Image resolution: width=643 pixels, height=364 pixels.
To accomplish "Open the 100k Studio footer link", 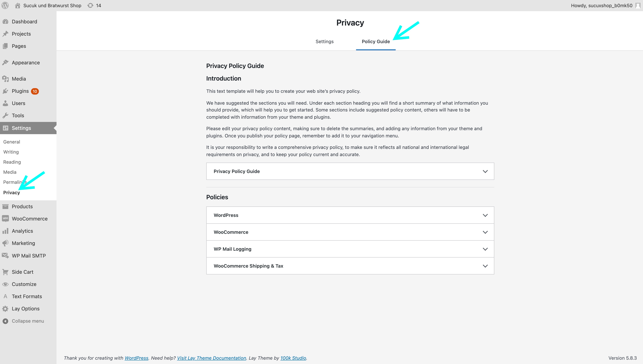I will [293, 358].
